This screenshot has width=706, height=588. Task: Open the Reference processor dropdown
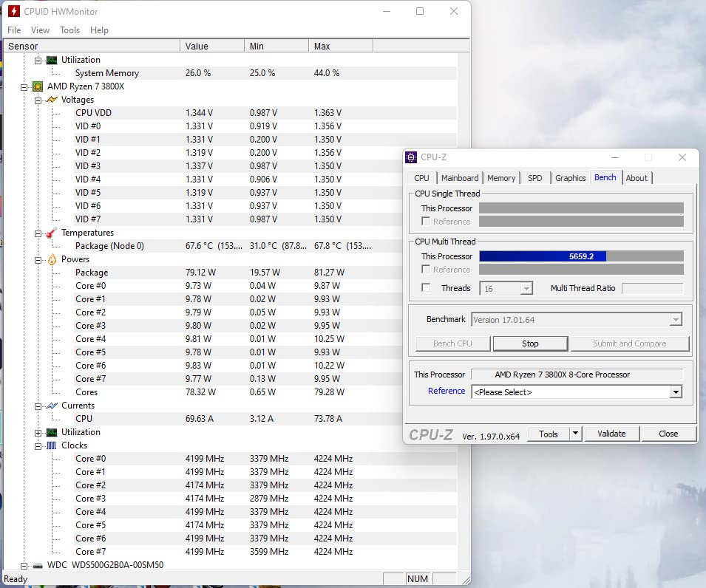tap(676, 392)
